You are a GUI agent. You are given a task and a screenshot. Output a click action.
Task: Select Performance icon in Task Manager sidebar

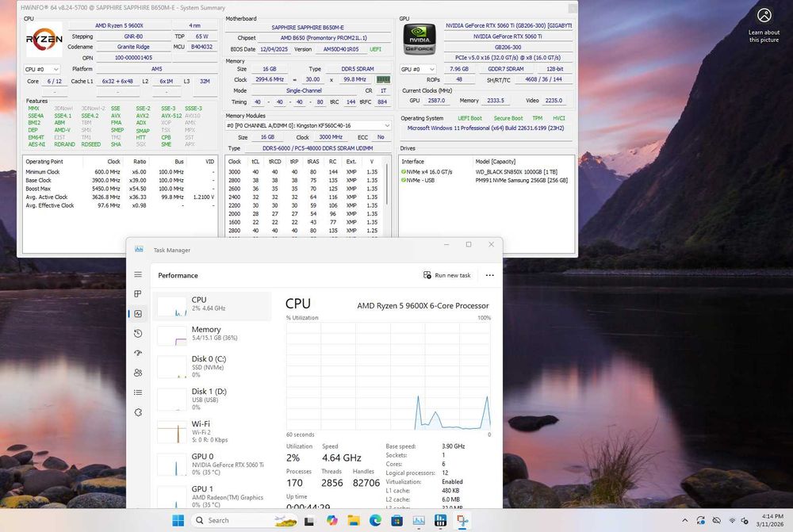[138, 313]
